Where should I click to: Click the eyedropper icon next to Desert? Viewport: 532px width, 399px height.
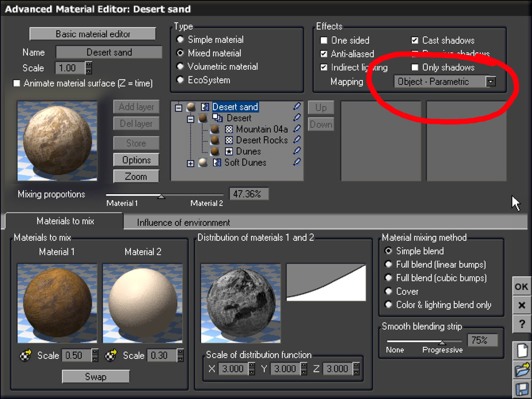tap(297, 118)
